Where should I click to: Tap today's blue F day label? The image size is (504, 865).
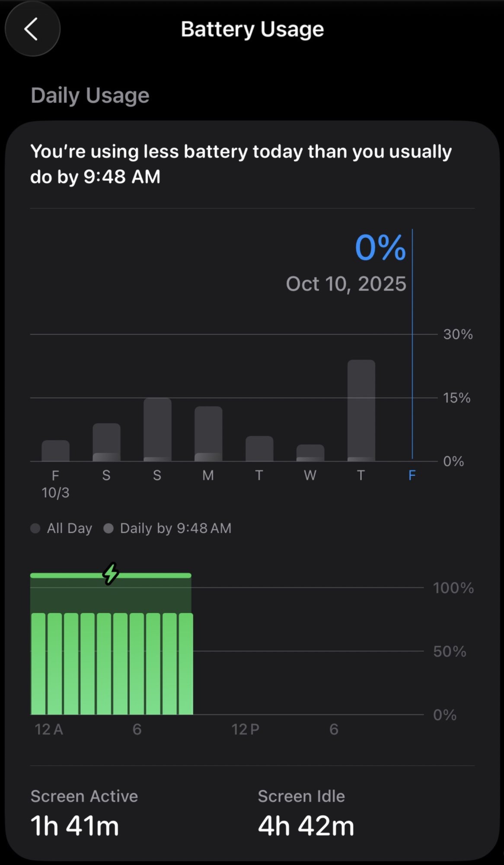[x=412, y=475]
